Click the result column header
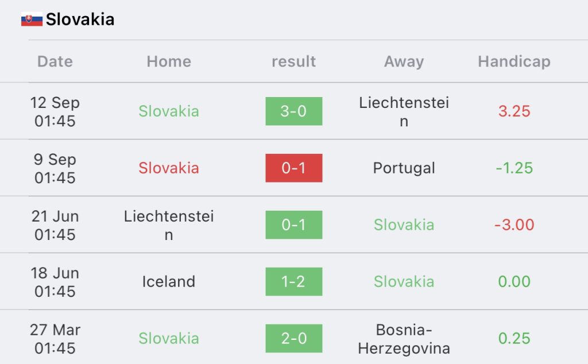Screen dimensions: 588x364 [x=293, y=61]
